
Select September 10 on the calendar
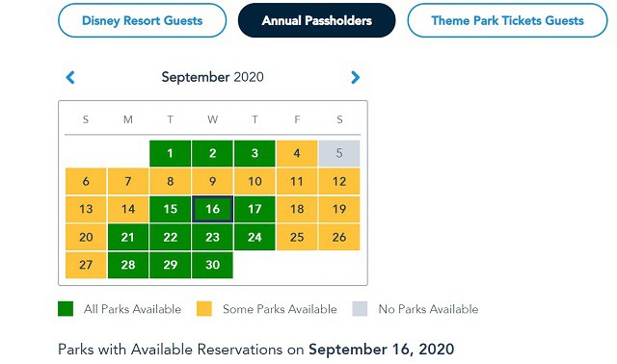tap(255, 181)
